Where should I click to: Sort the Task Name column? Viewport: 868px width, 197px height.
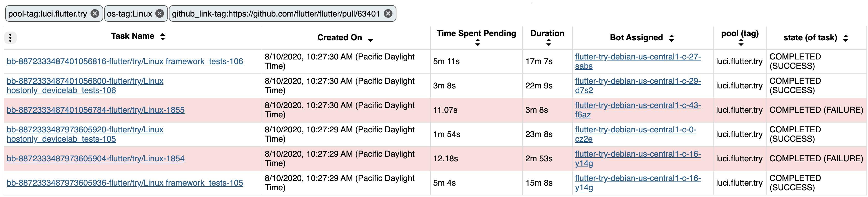163,36
